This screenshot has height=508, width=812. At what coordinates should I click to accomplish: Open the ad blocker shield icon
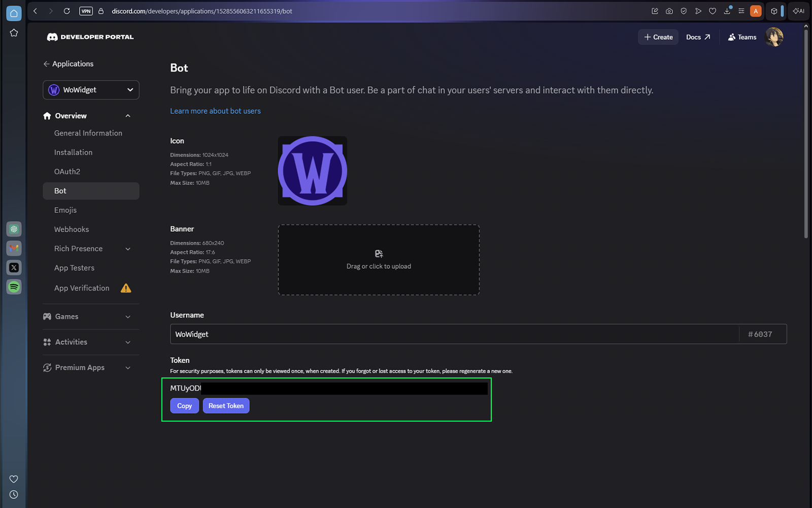pyautogui.click(x=684, y=11)
